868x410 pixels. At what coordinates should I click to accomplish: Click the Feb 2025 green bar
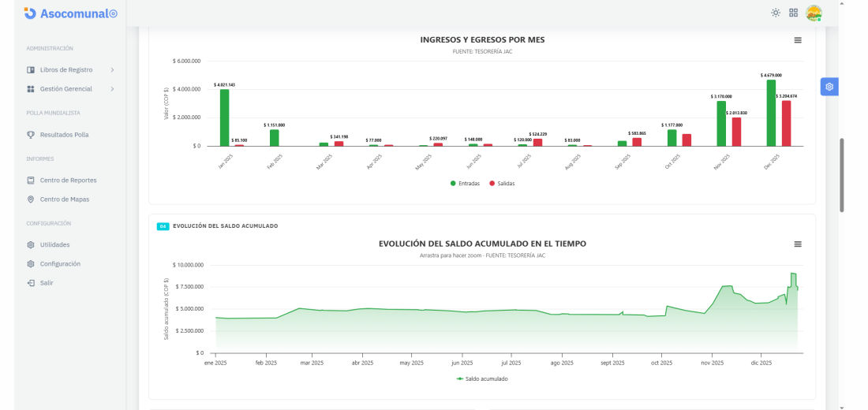[x=274, y=138]
